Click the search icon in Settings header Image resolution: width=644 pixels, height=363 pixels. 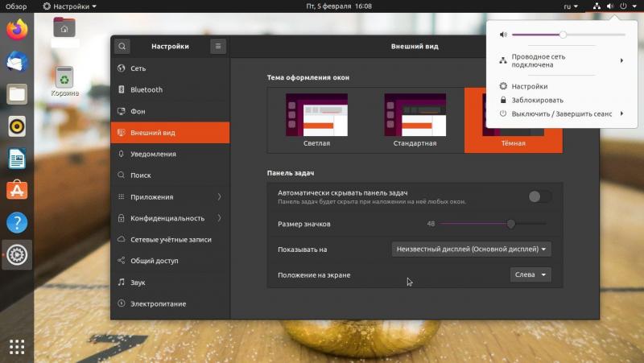122,47
